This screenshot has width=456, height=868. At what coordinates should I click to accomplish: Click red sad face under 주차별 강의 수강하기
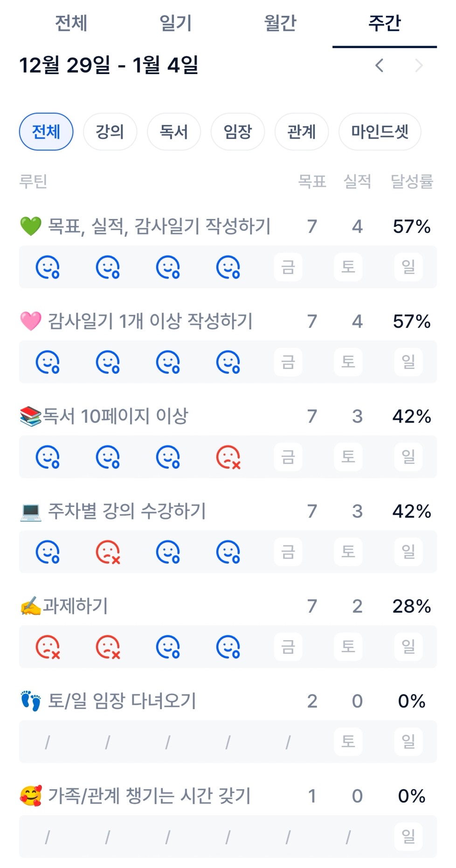pyautogui.click(x=108, y=552)
